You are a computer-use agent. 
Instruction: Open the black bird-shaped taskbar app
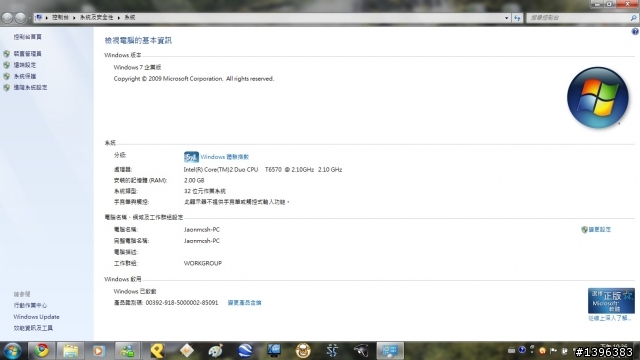click(x=361, y=351)
